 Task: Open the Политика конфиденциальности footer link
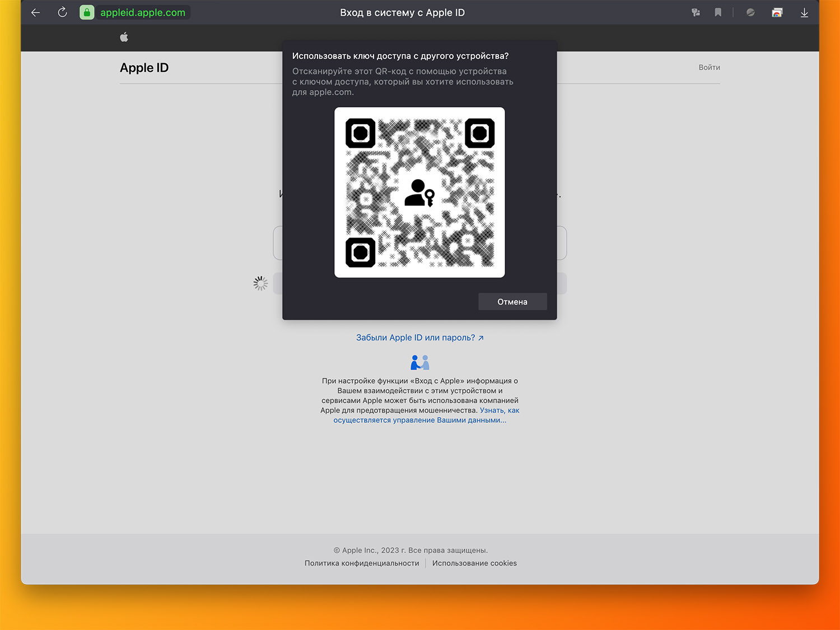click(x=362, y=563)
